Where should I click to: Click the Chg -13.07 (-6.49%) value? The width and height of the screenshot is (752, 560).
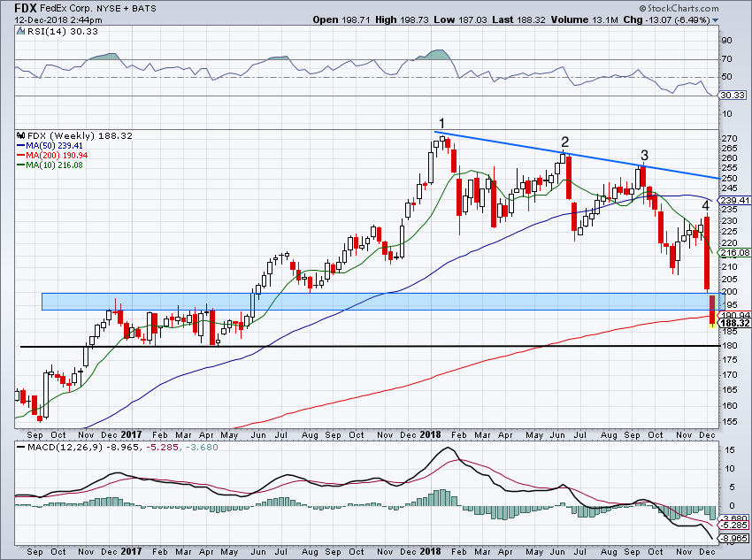tap(667, 20)
